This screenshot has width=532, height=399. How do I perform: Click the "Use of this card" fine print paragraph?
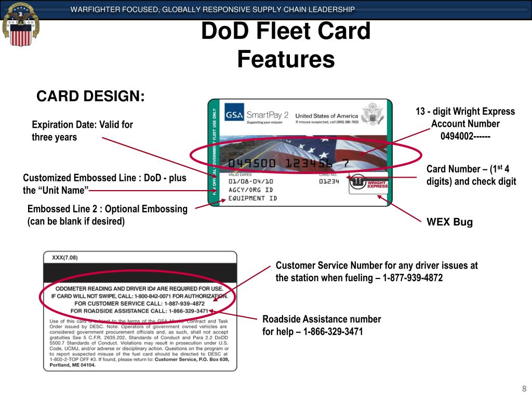point(139,343)
